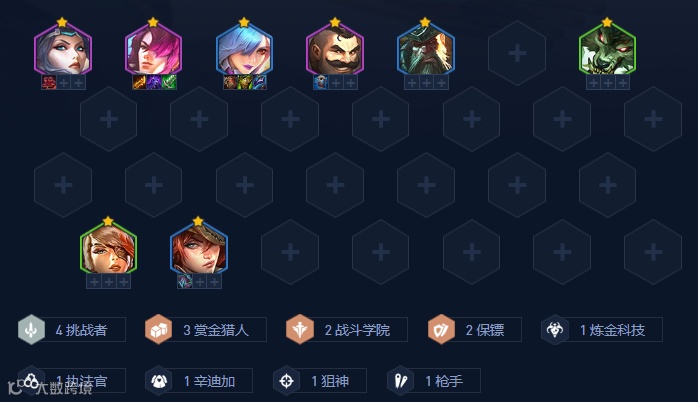
Task: Click the 挑战者 trait hexagon icon
Action: (x=31, y=330)
